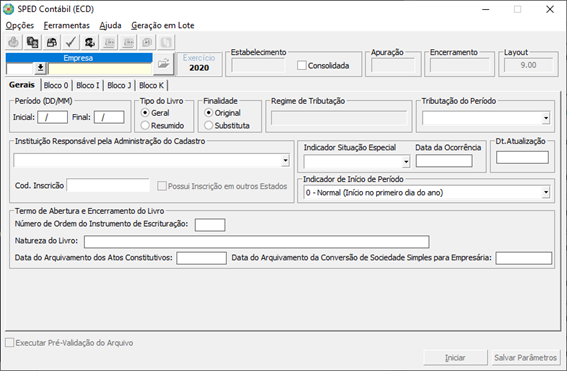Click the disabled toolbar icon before the camera-like icon

tap(128, 42)
